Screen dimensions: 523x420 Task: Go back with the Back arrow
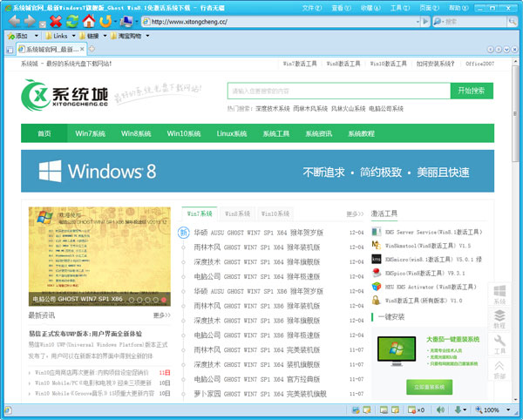[14, 21]
